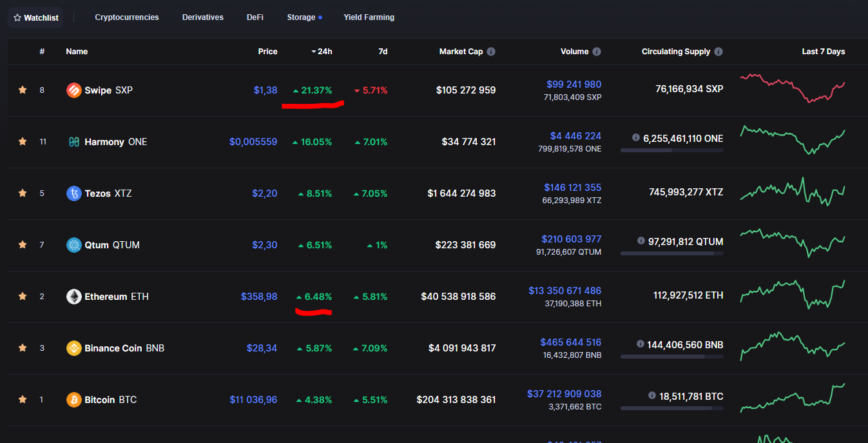Click Bitcoin volume $37 212 909 038

tap(564, 394)
